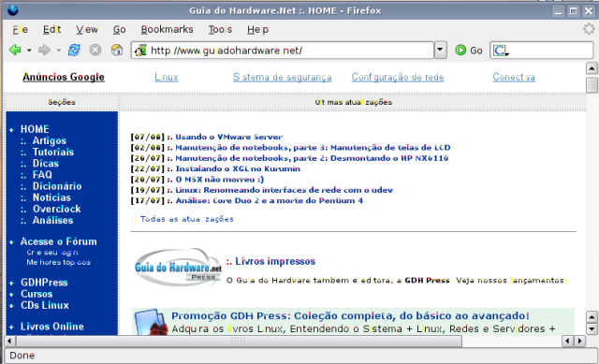
Task: Click the Firefox window menu icon in title bar
Action: (12, 10)
